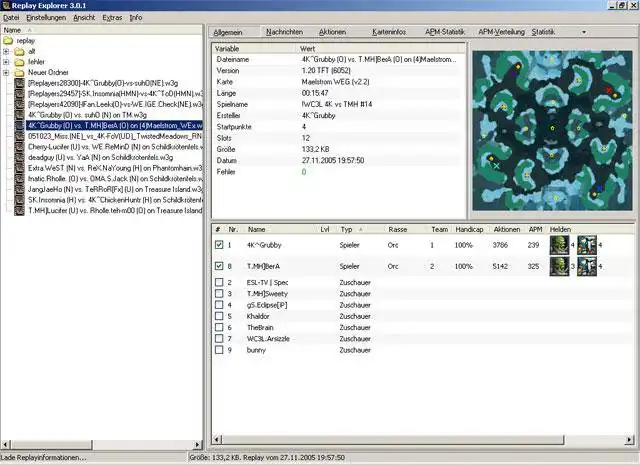Check the T.MH]Sweety observer checkbox

click(219, 294)
